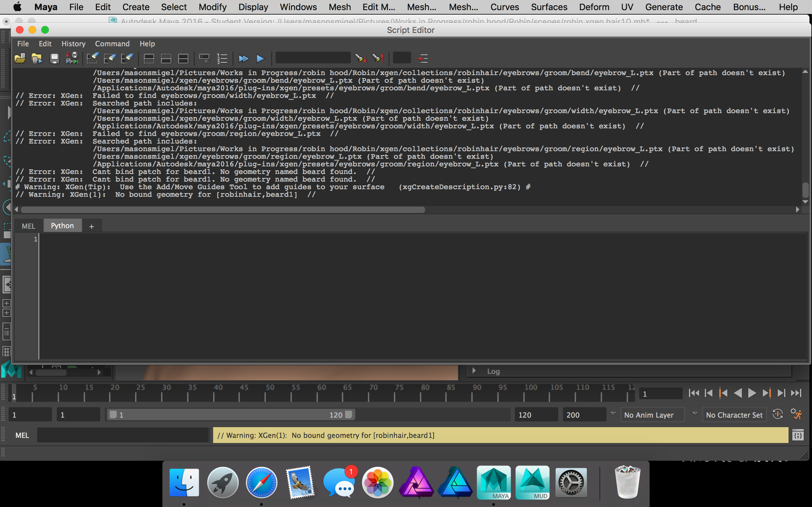The height and width of the screenshot is (507, 812).
Task: Click the range slider bar showing 120
Action: (x=231, y=415)
